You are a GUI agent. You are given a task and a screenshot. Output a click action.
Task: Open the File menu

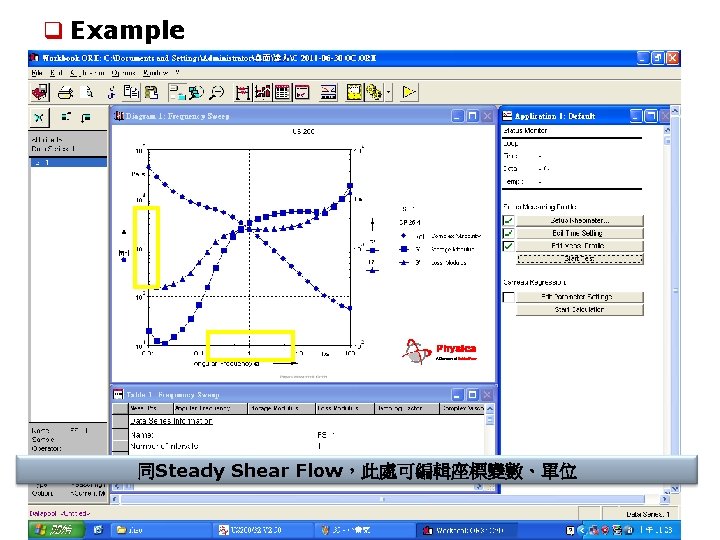click(x=37, y=73)
